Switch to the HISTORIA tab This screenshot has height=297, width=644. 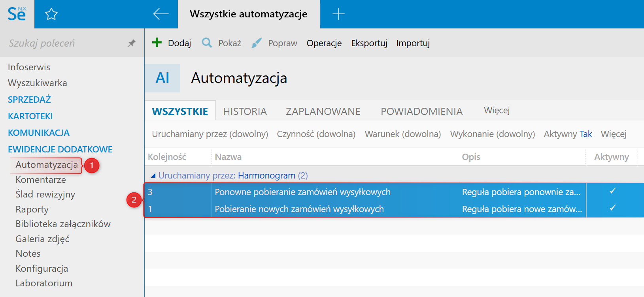pos(245,111)
